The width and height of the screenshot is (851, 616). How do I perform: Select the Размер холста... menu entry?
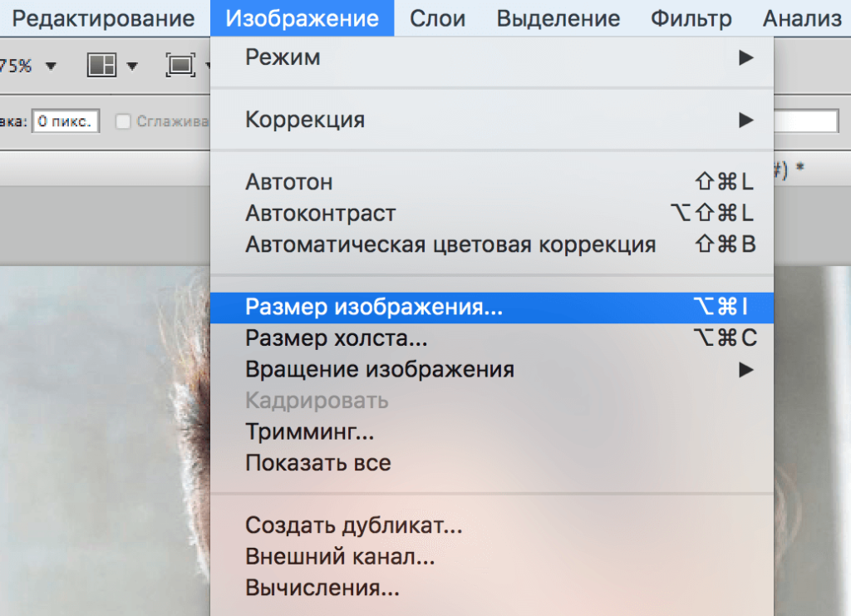(337, 338)
